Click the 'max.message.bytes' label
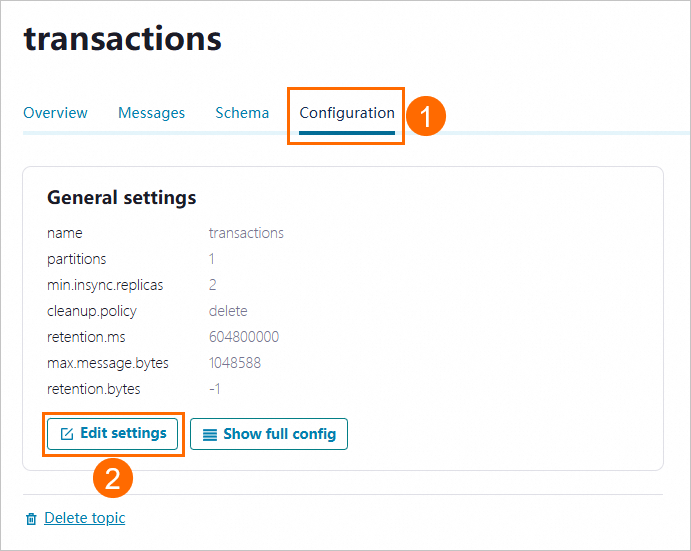 pyautogui.click(x=108, y=363)
